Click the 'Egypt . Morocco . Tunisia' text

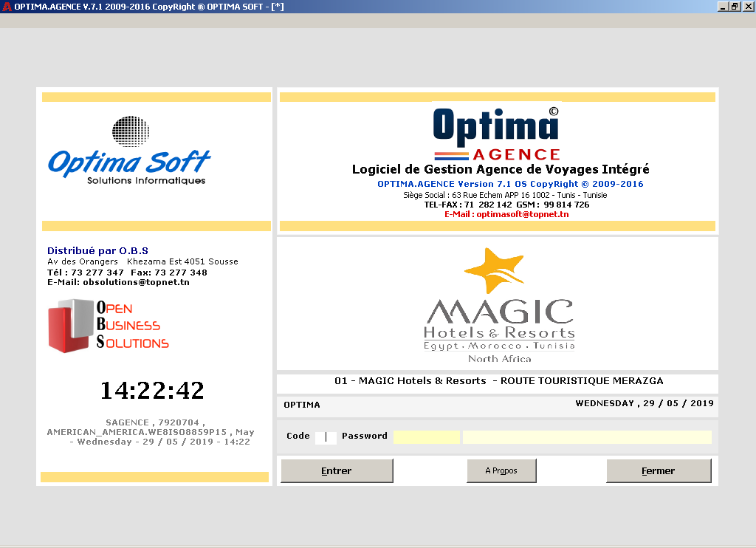500,346
